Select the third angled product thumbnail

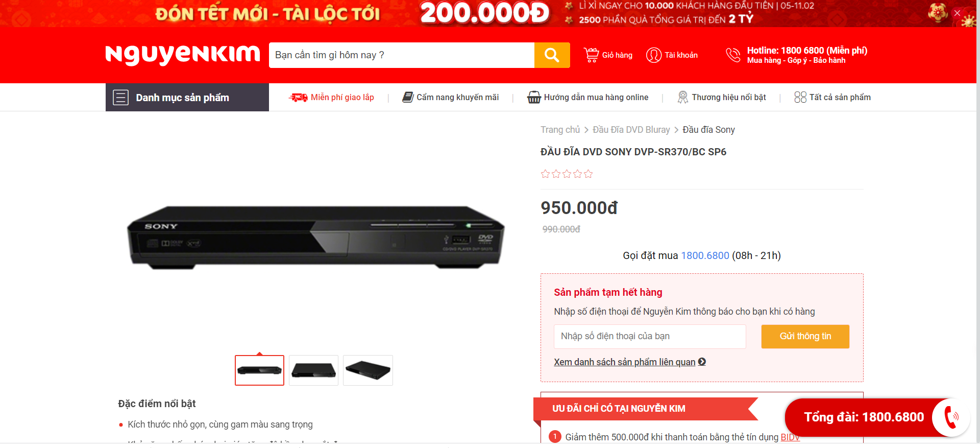click(368, 370)
